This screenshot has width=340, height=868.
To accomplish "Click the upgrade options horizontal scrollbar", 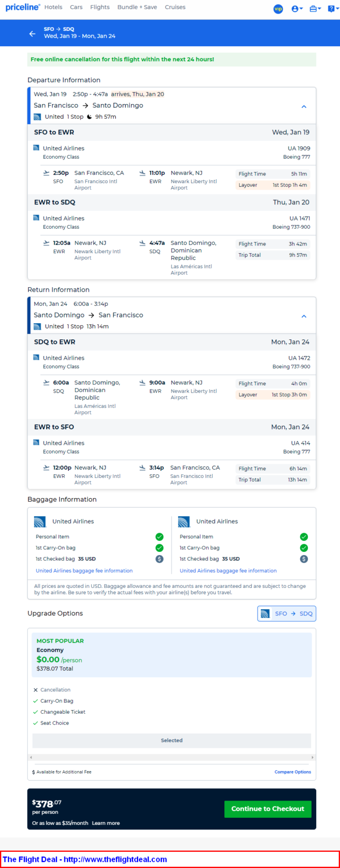I will point(172,757).
